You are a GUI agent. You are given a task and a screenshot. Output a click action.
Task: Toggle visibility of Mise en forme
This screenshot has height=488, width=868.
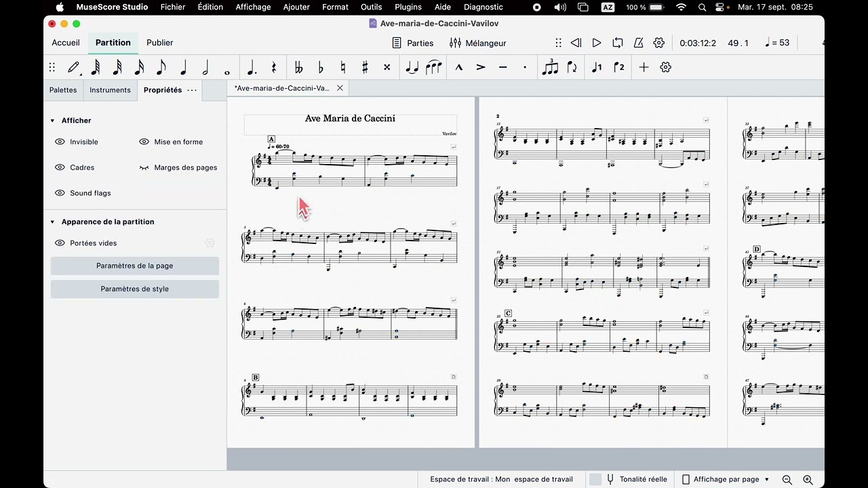pyautogui.click(x=144, y=142)
